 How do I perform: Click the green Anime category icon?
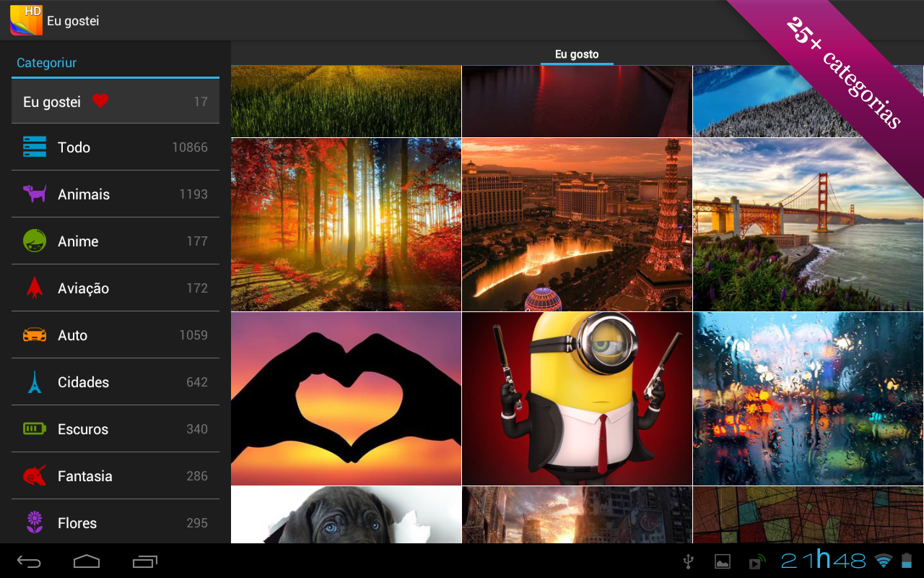click(x=35, y=241)
